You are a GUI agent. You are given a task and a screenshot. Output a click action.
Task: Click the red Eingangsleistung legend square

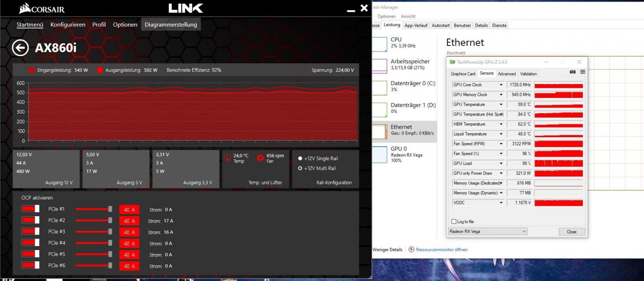[32, 70]
